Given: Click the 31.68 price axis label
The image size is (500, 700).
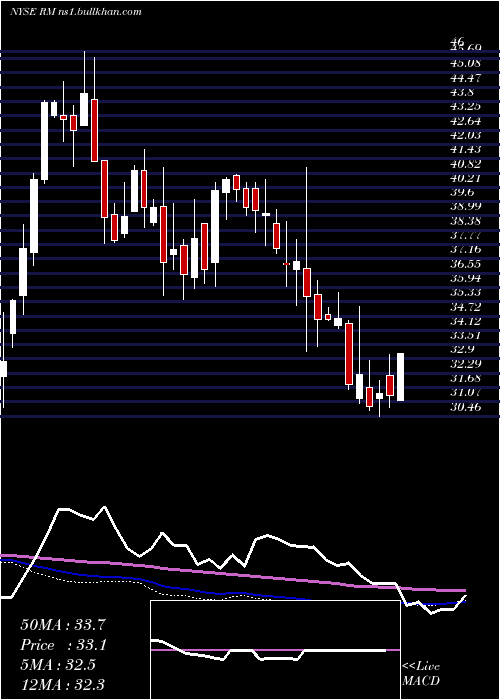Looking at the screenshot, I should pyautogui.click(x=466, y=378).
